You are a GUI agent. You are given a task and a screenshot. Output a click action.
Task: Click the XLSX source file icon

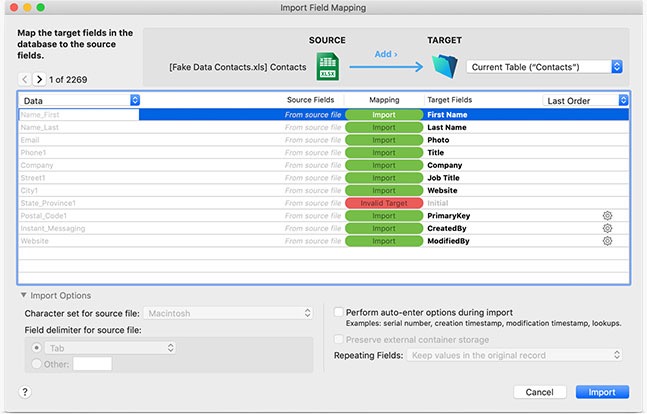[x=326, y=67]
